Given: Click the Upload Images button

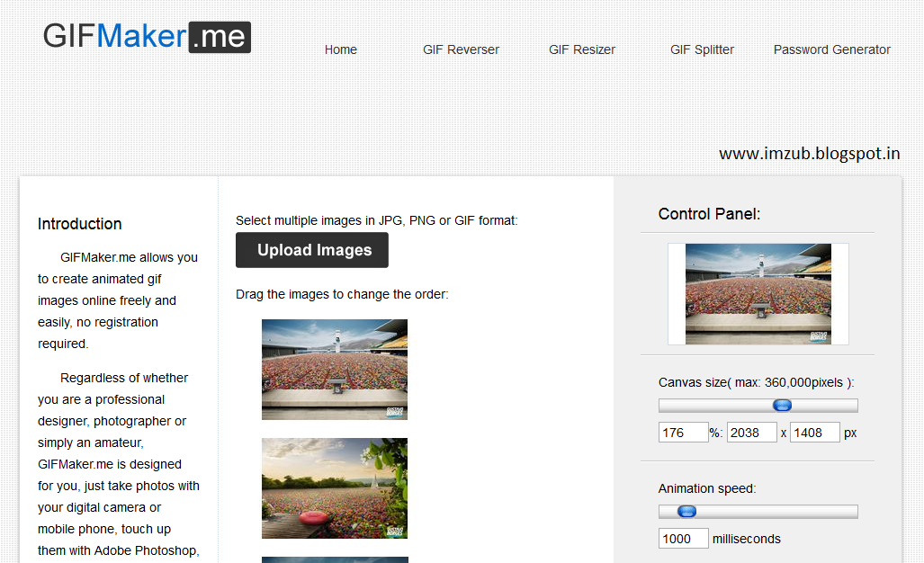Looking at the screenshot, I should 311,249.
